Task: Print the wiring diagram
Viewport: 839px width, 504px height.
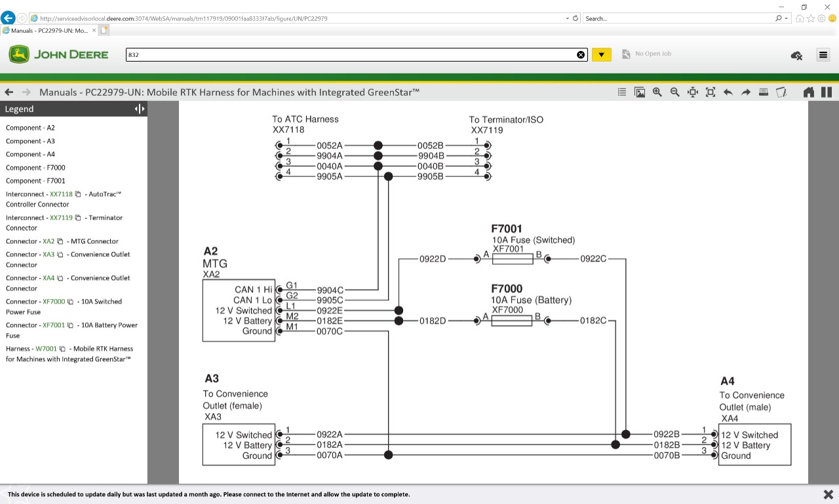Action: [763, 92]
